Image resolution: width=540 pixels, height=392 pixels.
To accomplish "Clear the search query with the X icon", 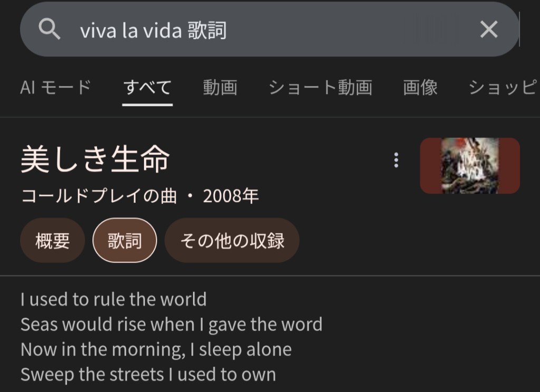I will 489,30.
